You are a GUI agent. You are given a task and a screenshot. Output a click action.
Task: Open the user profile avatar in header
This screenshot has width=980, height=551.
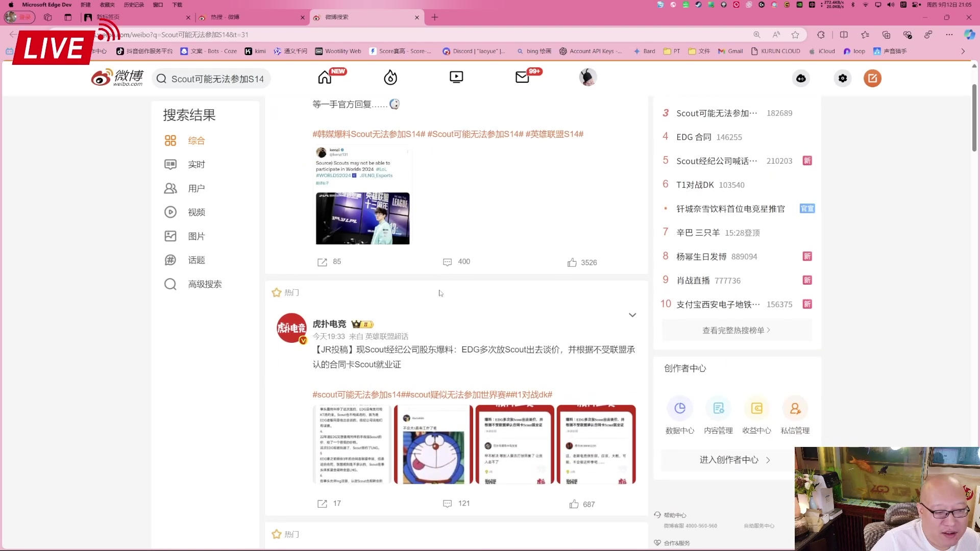[588, 78]
